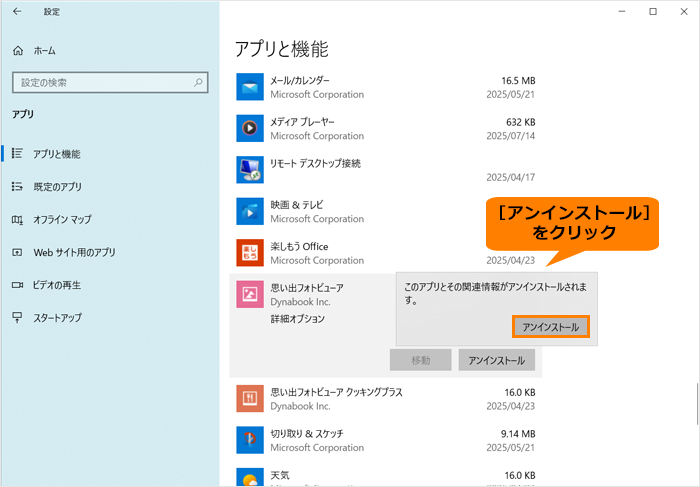Click the 16.5 MB size value
The width and height of the screenshot is (700, 487).
pos(518,81)
